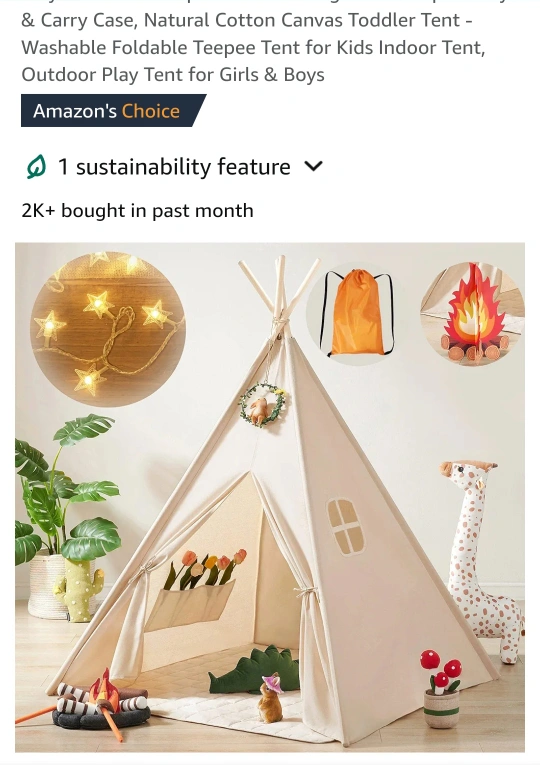Open the "1 sustainability feature" label
The image size is (540, 765).
coord(174,167)
